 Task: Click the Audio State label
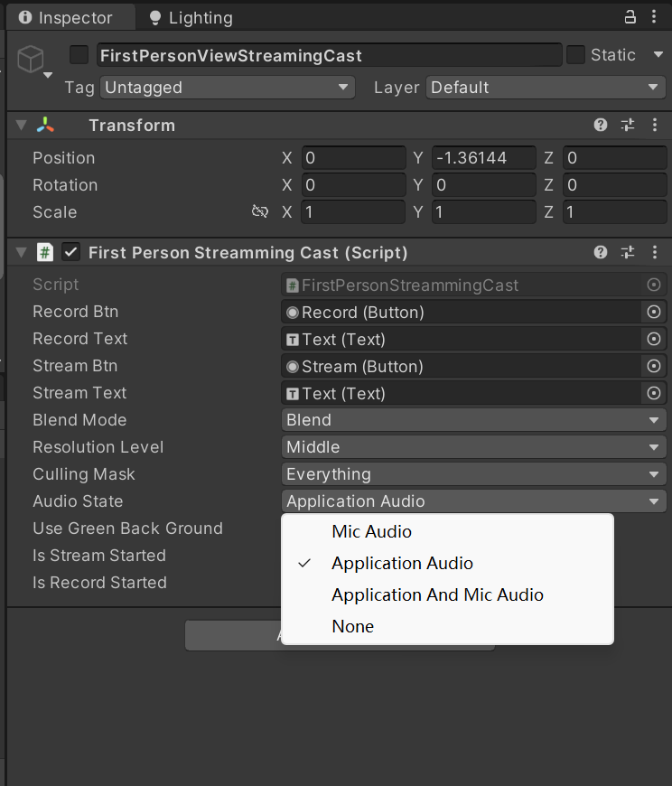pos(78,501)
